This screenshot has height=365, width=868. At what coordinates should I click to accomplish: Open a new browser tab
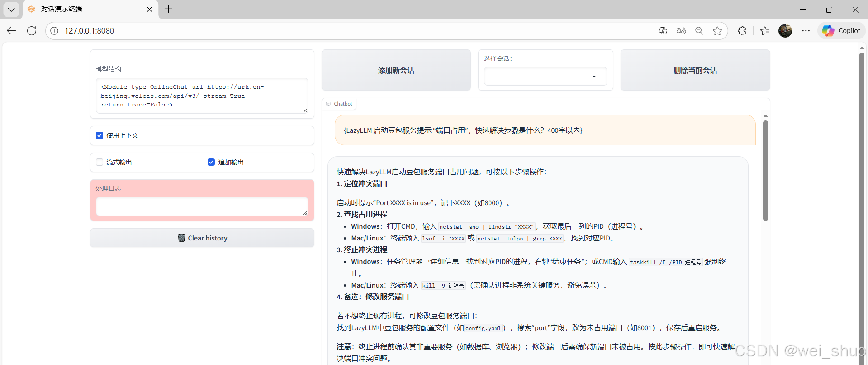point(168,9)
